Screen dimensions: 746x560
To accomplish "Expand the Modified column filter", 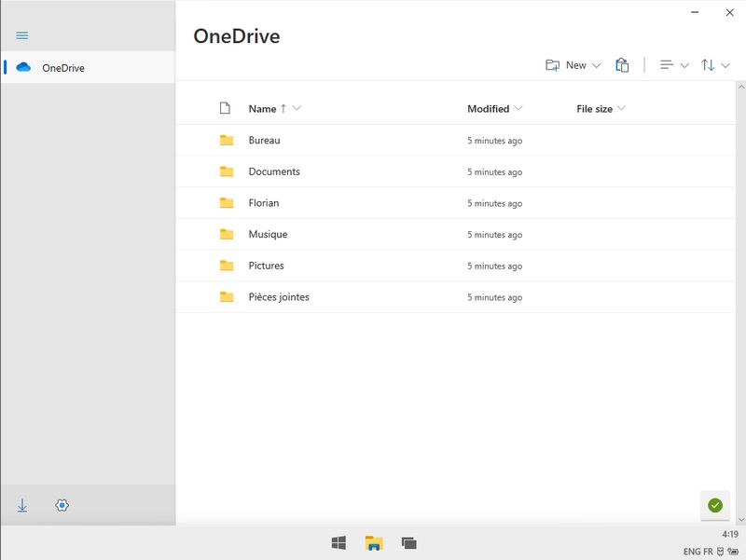I will [x=518, y=109].
